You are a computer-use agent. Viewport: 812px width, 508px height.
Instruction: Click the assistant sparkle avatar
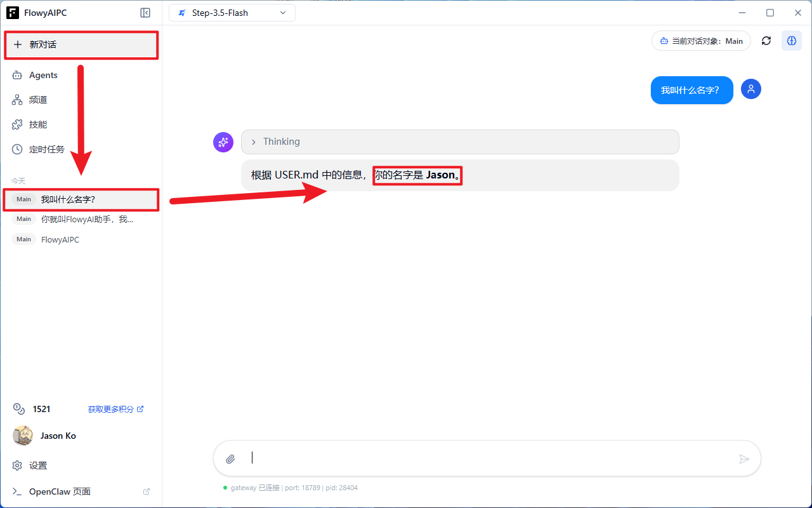(x=223, y=142)
